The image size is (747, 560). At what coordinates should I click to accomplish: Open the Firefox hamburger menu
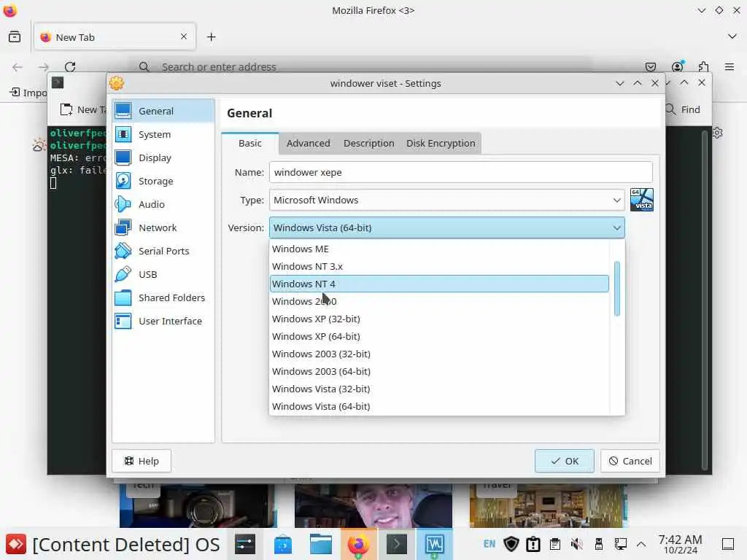tap(729, 66)
